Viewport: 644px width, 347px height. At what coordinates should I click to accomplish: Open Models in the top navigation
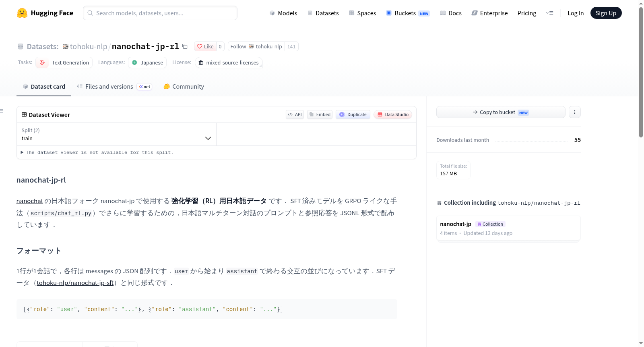283,13
